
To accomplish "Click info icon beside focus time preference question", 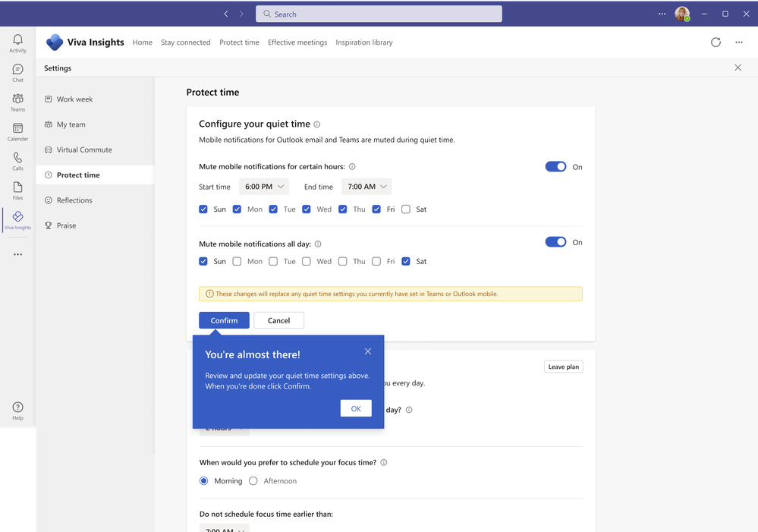I will [x=383, y=463].
